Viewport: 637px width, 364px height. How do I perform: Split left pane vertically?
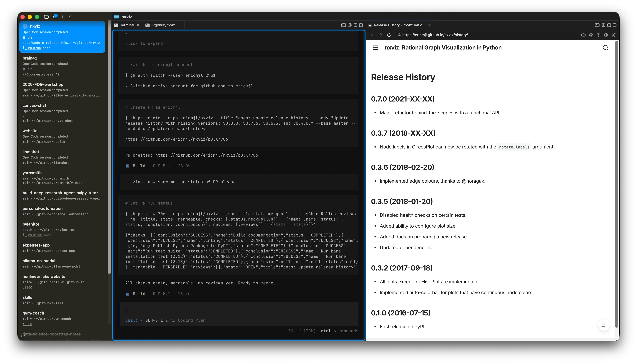click(355, 25)
